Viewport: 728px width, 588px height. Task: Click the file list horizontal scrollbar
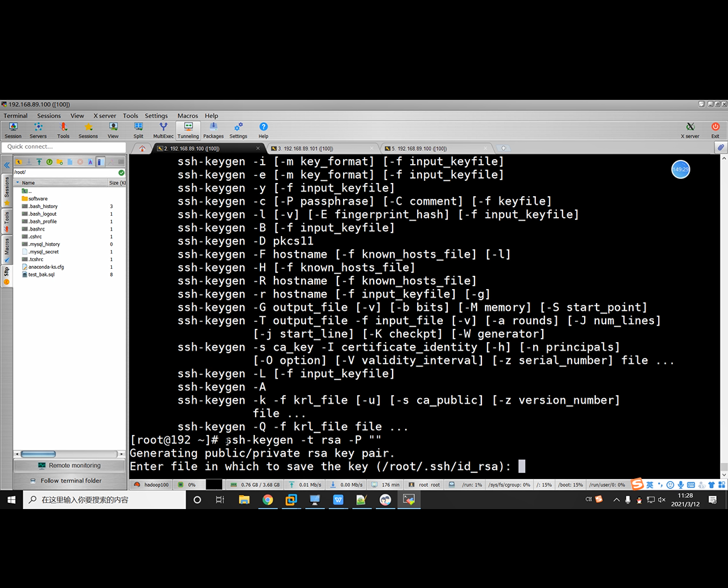[69, 454]
